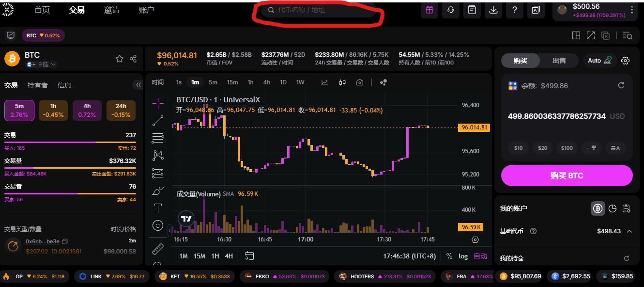Toggle percent scale on chart

(x=449, y=256)
